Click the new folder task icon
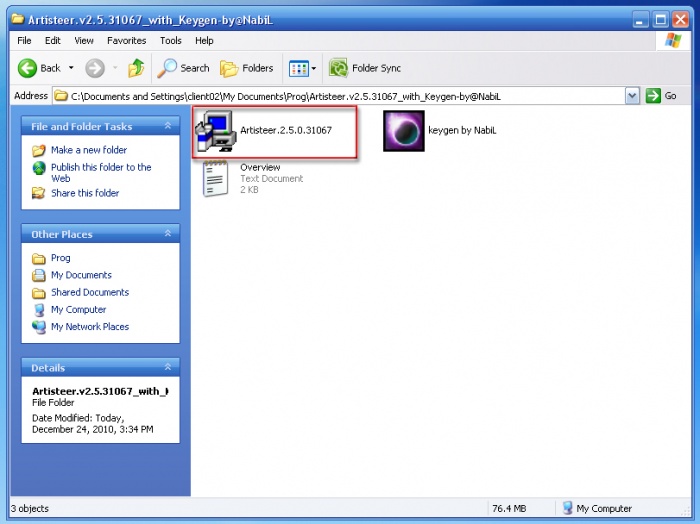 pos(39,150)
